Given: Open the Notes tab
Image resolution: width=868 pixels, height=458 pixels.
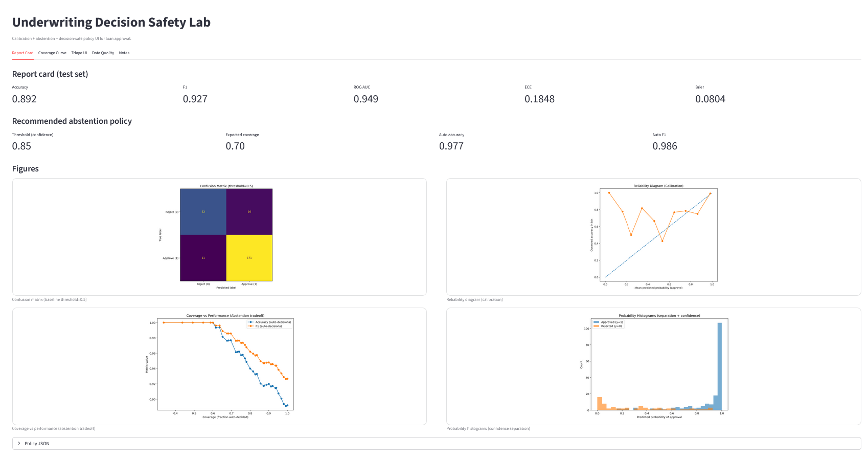Looking at the screenshot, I should click(x=124, y=53).
